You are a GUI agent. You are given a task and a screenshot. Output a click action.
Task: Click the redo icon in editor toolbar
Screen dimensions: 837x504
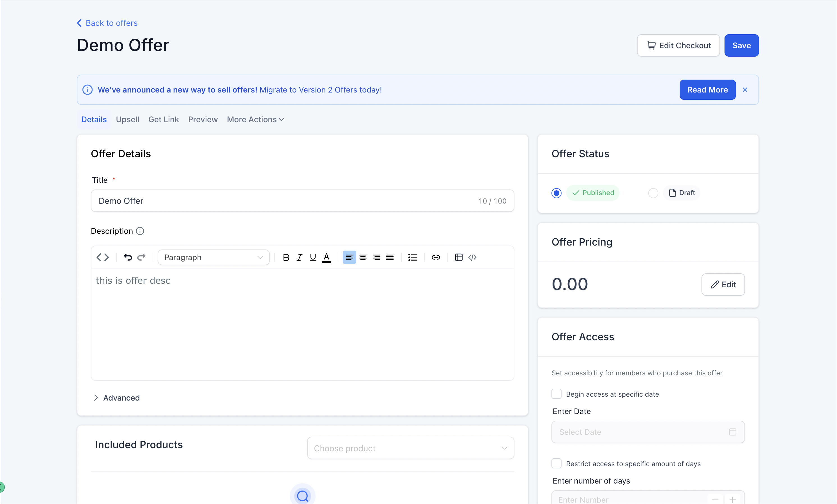pos(141,257)
